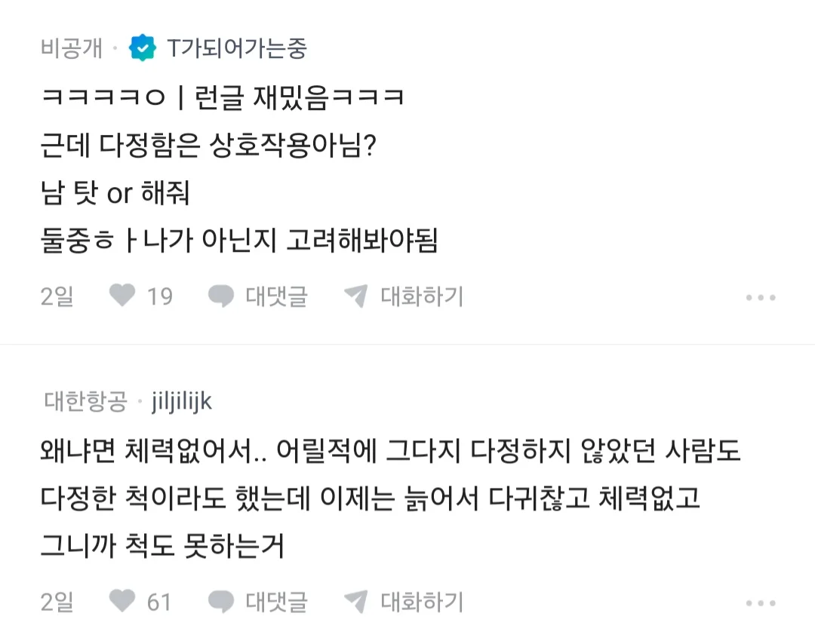Click the paper plane icon under T가되어가는중's comment
The width and height of the screenshot is (815, 644).
click(x=355, y=296)
